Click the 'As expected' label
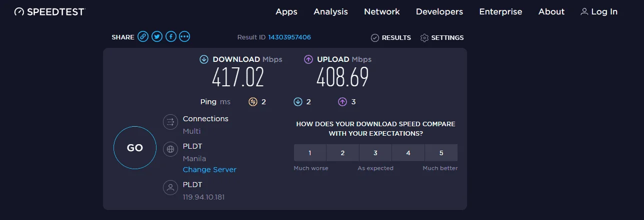The height and width of the screenshot is (220, 644). [x=375, y=168]
